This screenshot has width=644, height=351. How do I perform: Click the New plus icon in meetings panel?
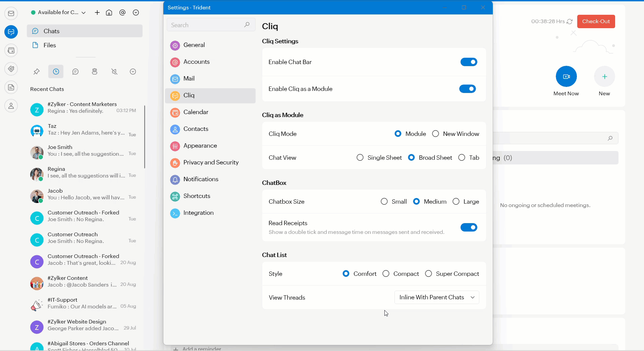point(604,77)
